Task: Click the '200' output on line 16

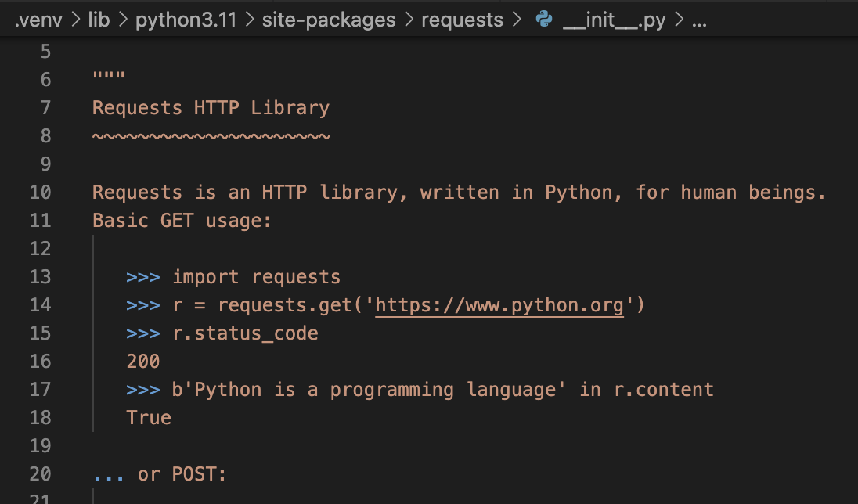Action: (142, 362)
